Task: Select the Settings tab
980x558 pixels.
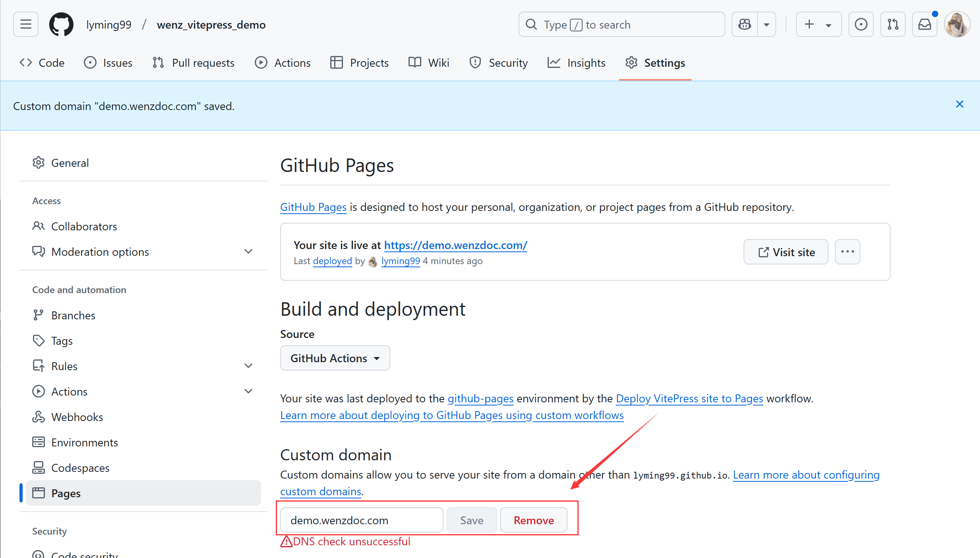Action: (x=655, y=63)
